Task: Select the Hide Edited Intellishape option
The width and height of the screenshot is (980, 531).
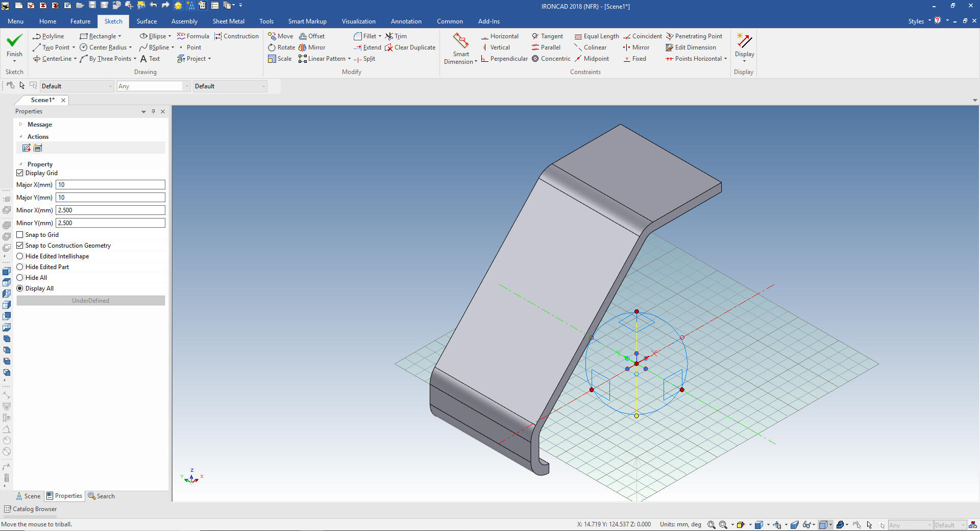Action: coord(20,256)
